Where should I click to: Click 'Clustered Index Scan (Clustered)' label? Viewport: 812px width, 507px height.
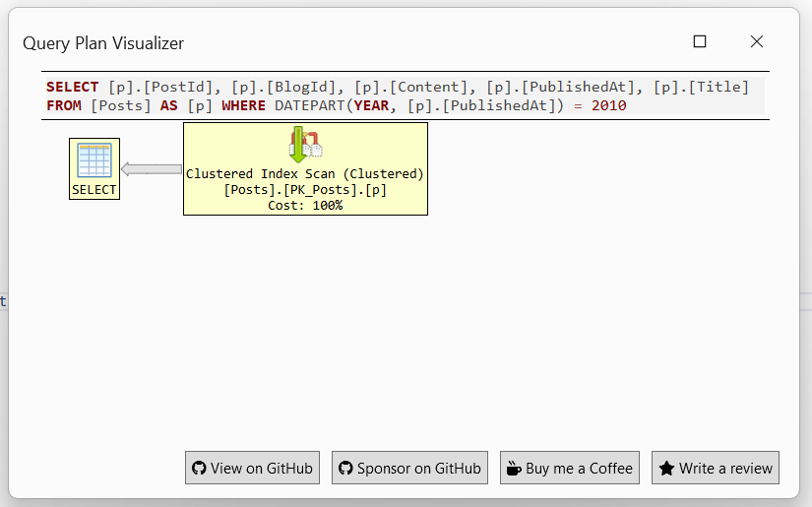point(305,173)
